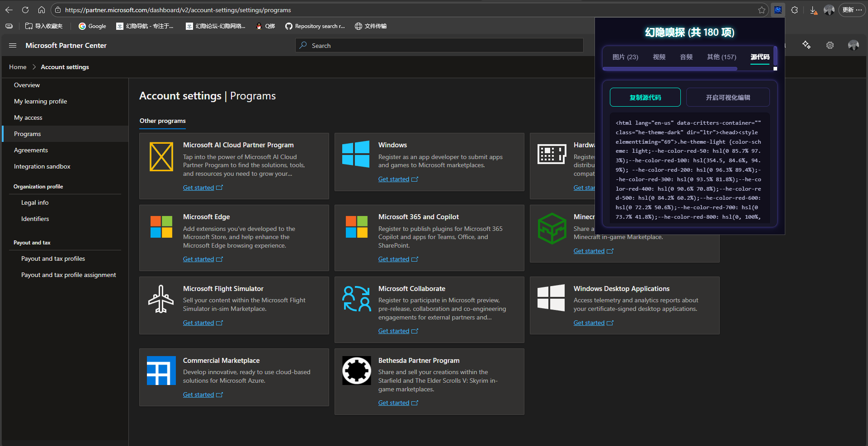This screenshot has width=868, height=446.
Task: Click the Partner Center Search field
Action: tap(439, 46)
